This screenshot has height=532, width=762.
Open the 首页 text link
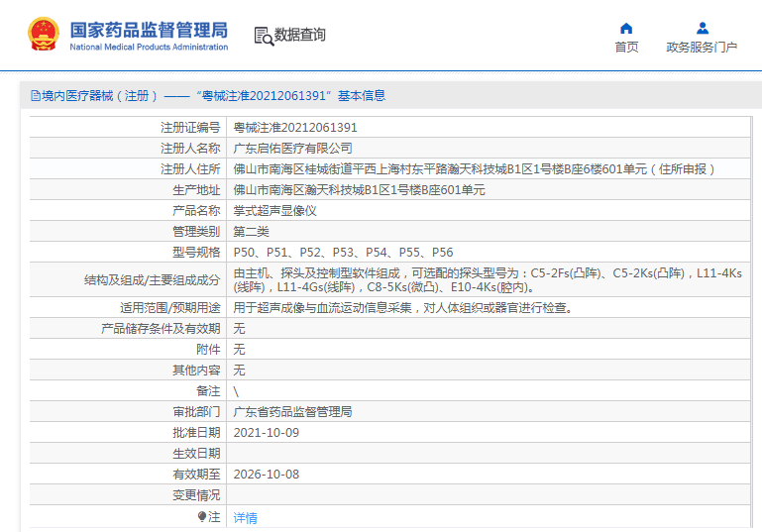[x=626, y=47]
